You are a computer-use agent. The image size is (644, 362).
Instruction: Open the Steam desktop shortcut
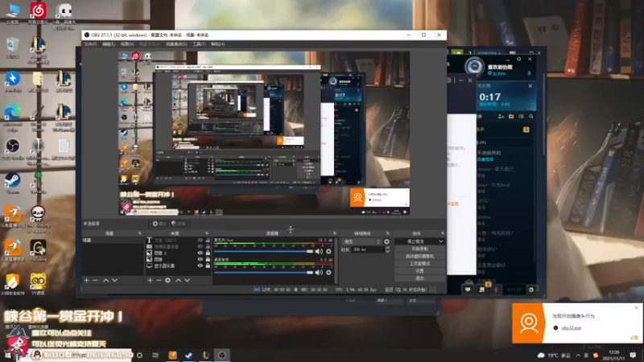click(x=13, y=183)
